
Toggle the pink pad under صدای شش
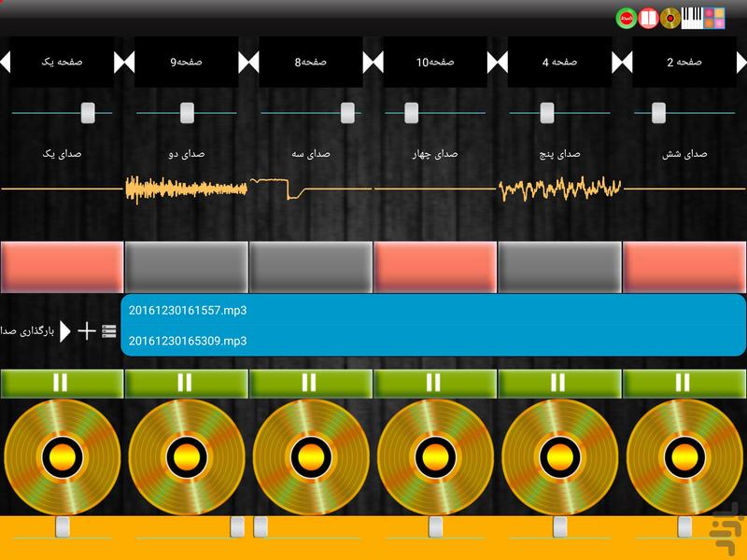(x=684, y=268)
